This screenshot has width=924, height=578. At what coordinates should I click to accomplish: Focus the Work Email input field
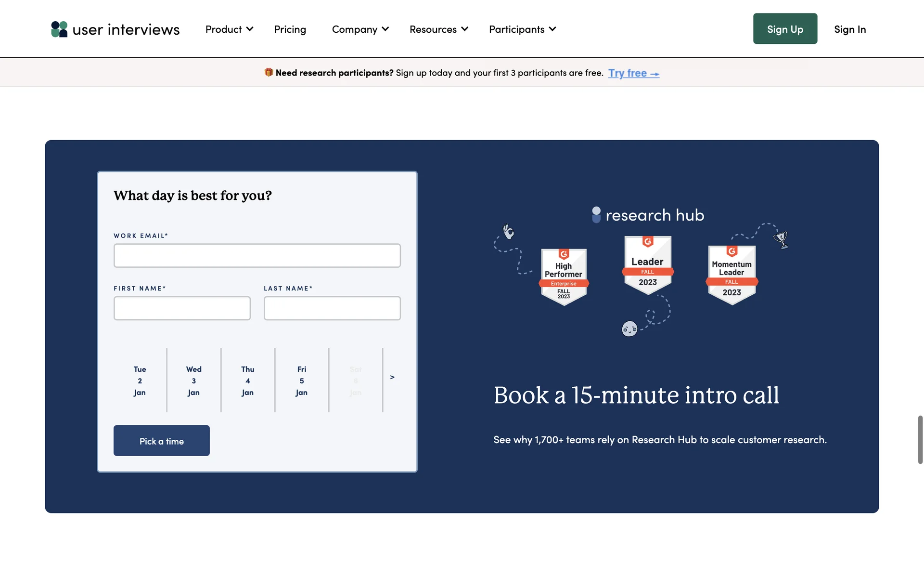click(x=257, y=255)
